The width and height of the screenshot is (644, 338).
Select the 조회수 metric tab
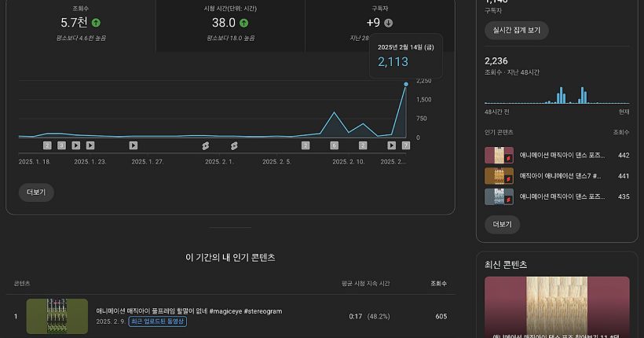[80, 24]
